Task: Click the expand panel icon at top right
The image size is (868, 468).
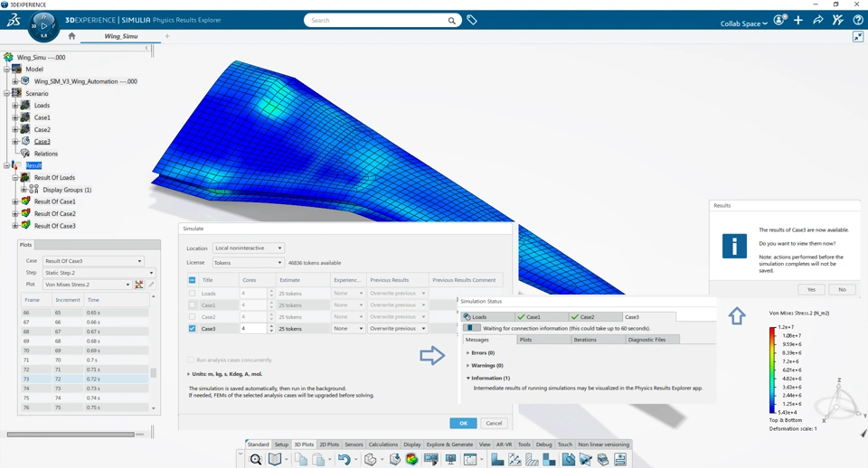Action: tap(858, 36)
